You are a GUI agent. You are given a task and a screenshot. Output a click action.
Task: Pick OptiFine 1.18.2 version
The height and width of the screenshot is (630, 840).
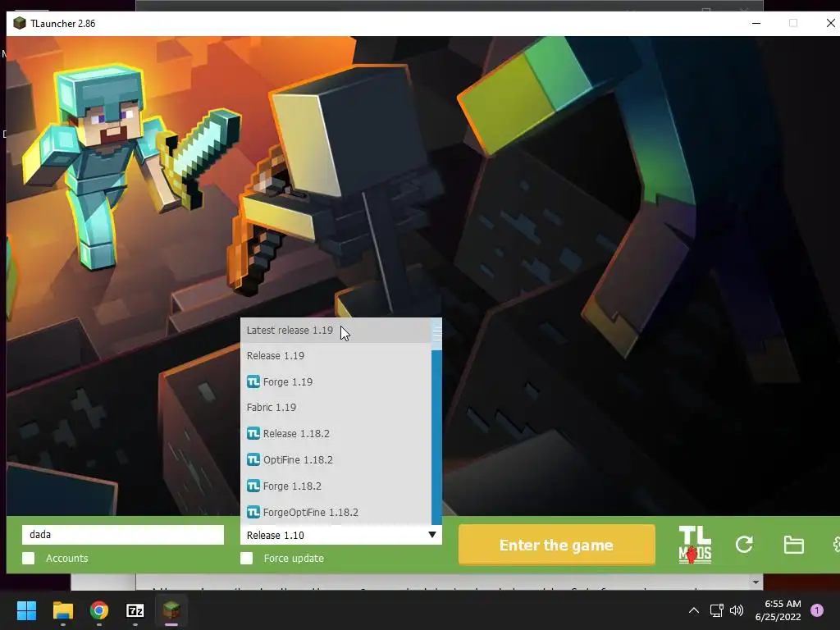pos(336,459)
